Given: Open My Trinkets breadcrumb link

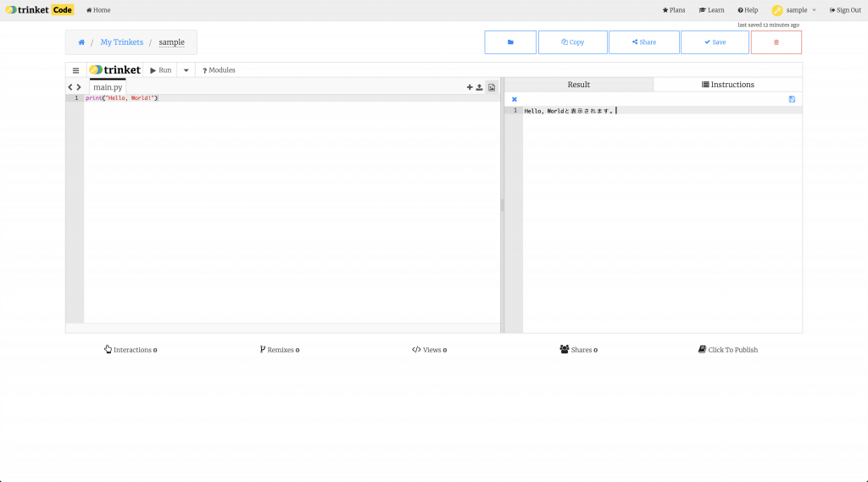Looking at the screenshot, I should [x=122, y=42].
